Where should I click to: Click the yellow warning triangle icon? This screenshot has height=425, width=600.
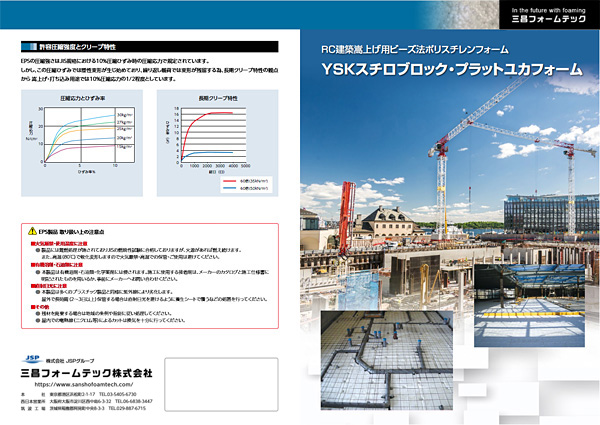click(32, 231)
